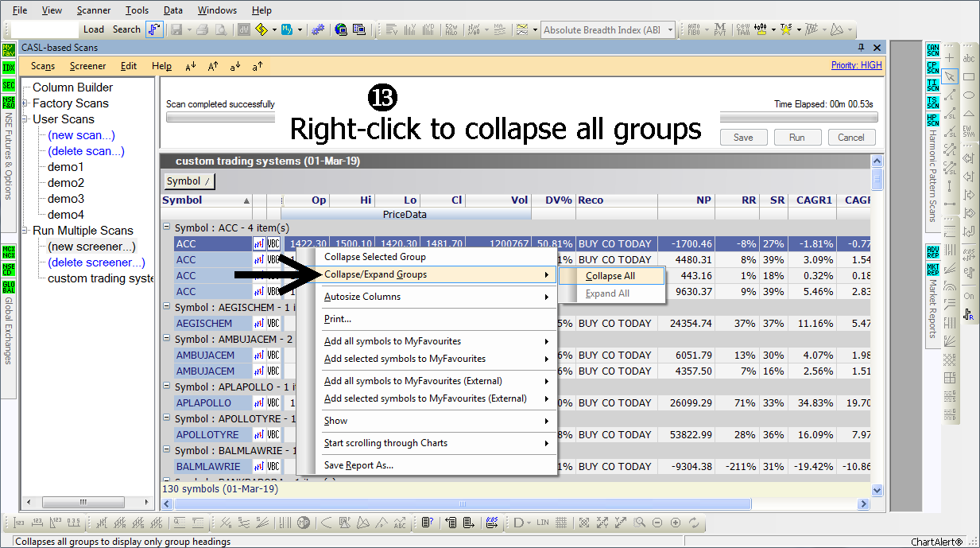Select the arrow pointer drawing tool

950,76
